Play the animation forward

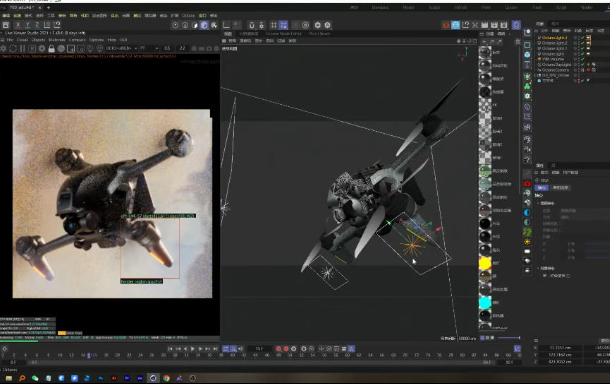[193, 349]
